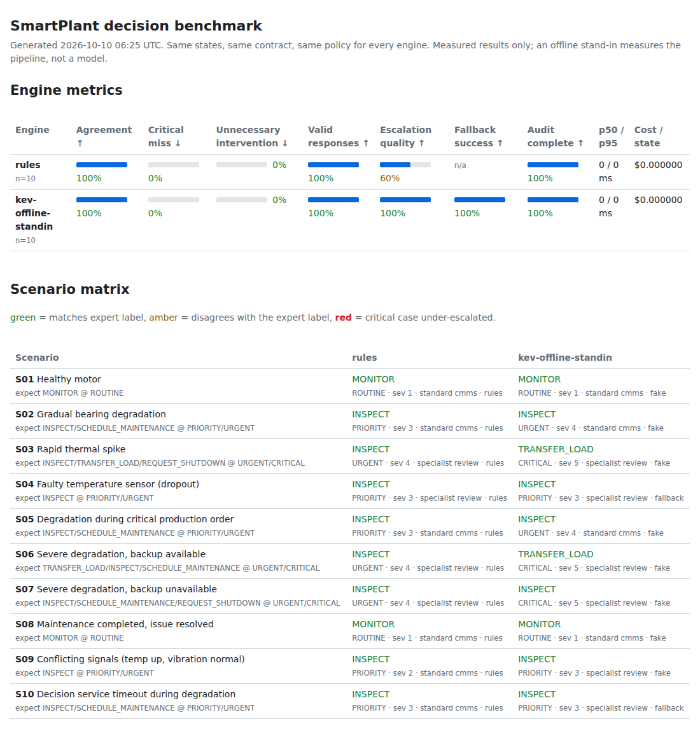Click S10 kev-offline-standin fallback detail line
Viewport: 700px width, 752px height.
[601, 708]
